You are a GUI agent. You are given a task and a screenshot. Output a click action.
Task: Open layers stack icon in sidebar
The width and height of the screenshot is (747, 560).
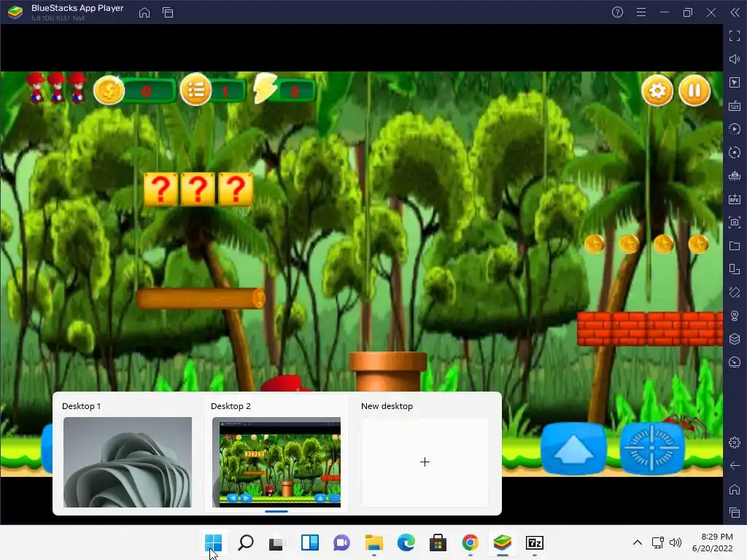point(735,339)
